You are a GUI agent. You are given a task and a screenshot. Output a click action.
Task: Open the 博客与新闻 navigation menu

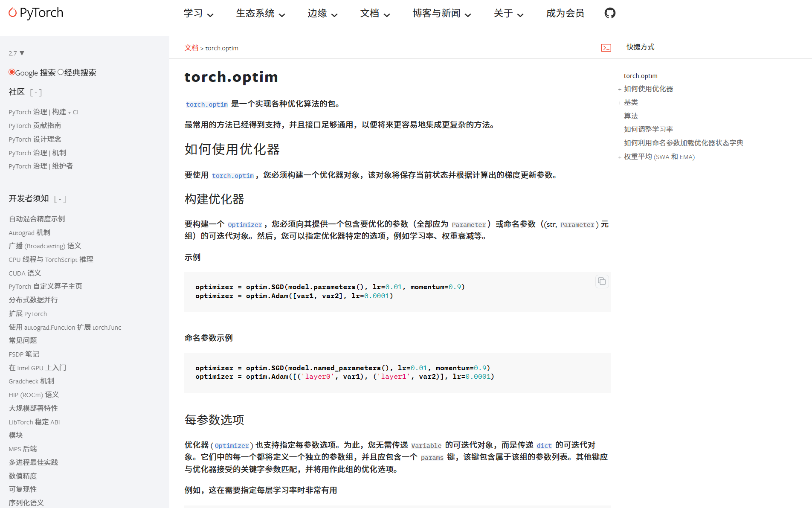(x=441, y=14)
